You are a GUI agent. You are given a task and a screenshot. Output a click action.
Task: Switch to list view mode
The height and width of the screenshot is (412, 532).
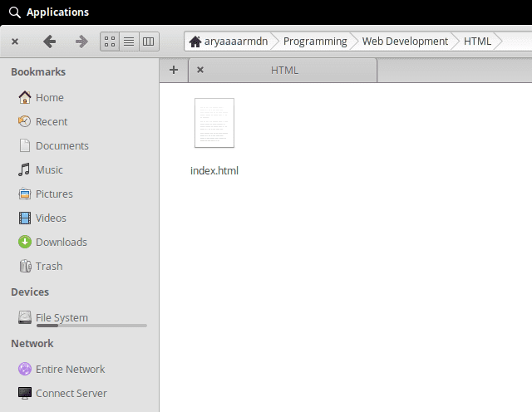129,41
